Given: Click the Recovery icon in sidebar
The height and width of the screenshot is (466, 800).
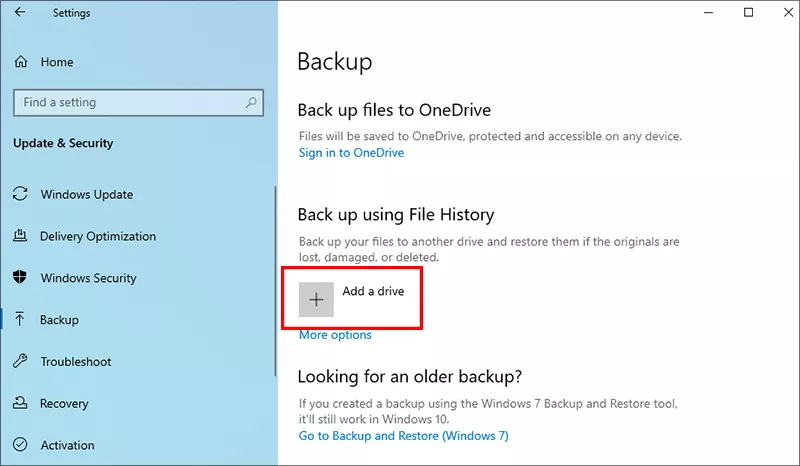Looking at the screenshot, I should (21, 404).
